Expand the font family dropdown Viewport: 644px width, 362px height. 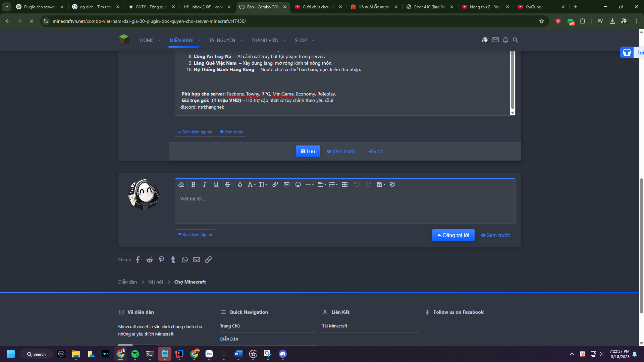pyautogui.click(x=252, y=184)
